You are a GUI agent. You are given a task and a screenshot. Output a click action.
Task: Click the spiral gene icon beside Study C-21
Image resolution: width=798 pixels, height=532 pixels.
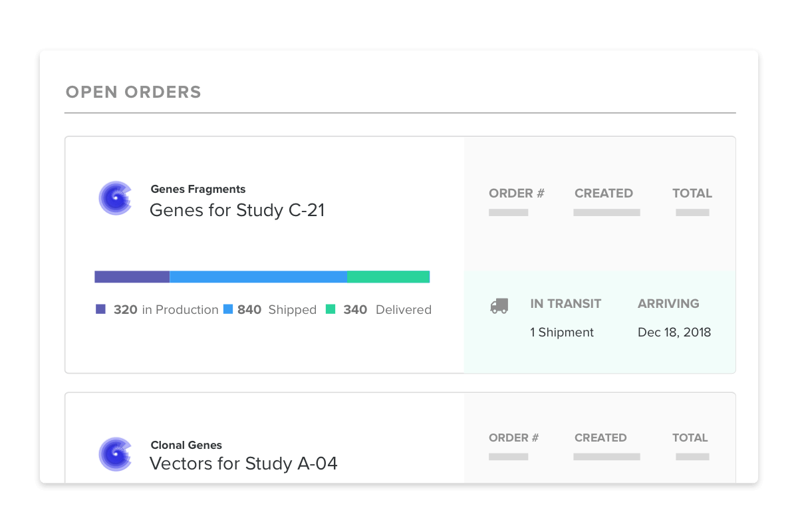(115, 198)
